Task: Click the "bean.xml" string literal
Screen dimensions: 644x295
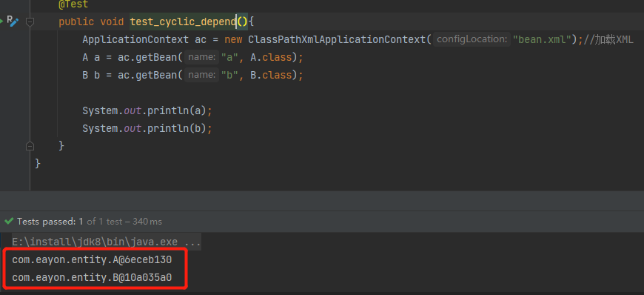Action: point(542,39)
